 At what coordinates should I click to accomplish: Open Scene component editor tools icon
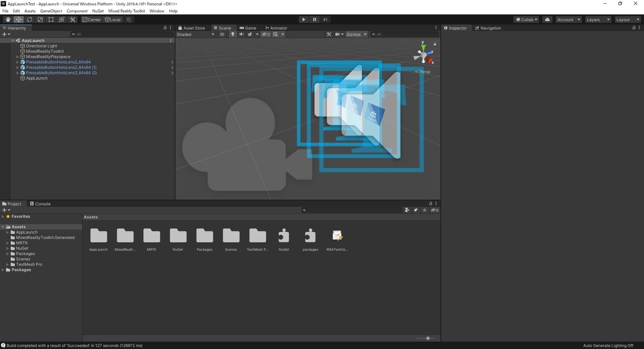click(x=330, y=34)
